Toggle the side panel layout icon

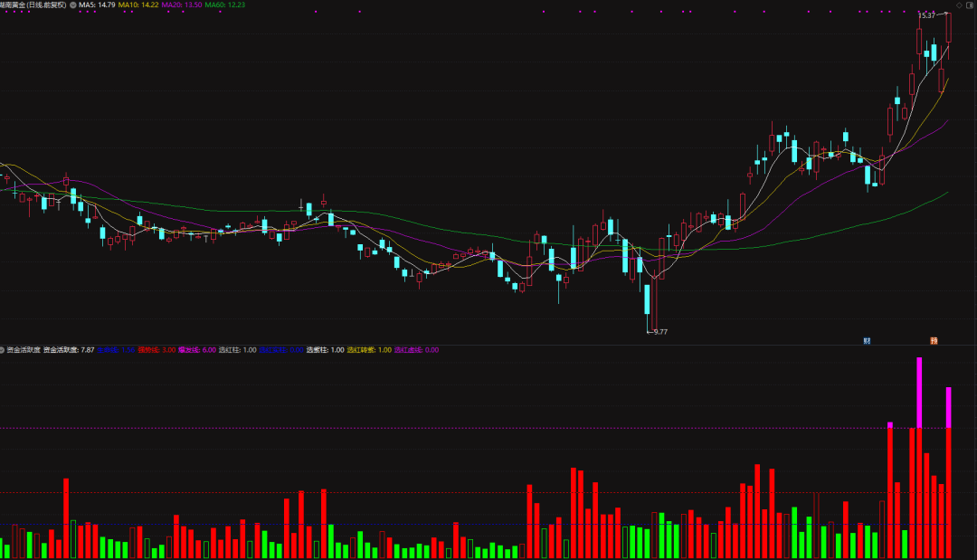pos(970,5)
